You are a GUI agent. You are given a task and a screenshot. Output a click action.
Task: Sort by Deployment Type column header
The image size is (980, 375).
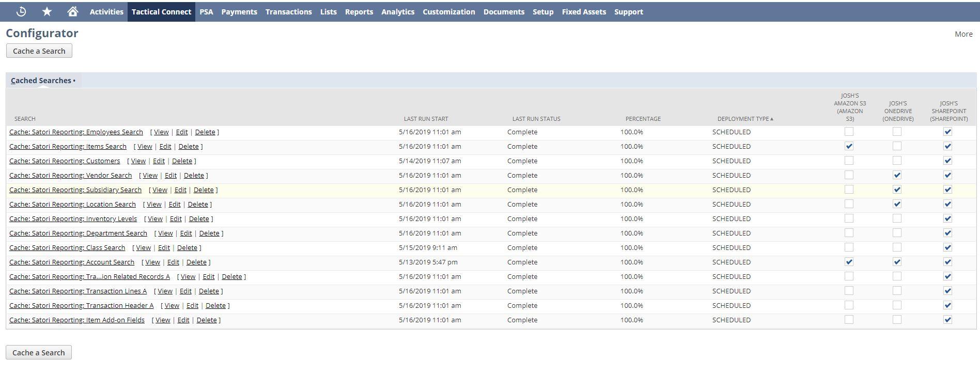point(743,119)
